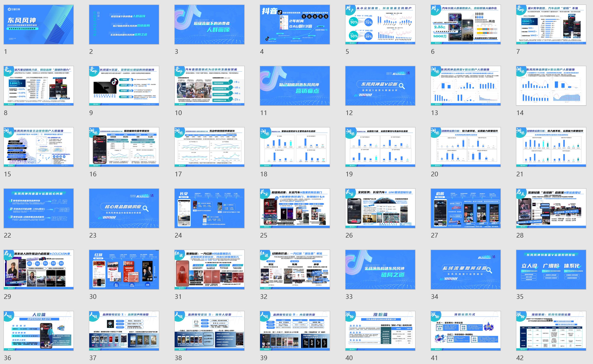Select slide thumbnail numbered 20
The width and height of the screenshot is (593, 364).
(466, 147)
